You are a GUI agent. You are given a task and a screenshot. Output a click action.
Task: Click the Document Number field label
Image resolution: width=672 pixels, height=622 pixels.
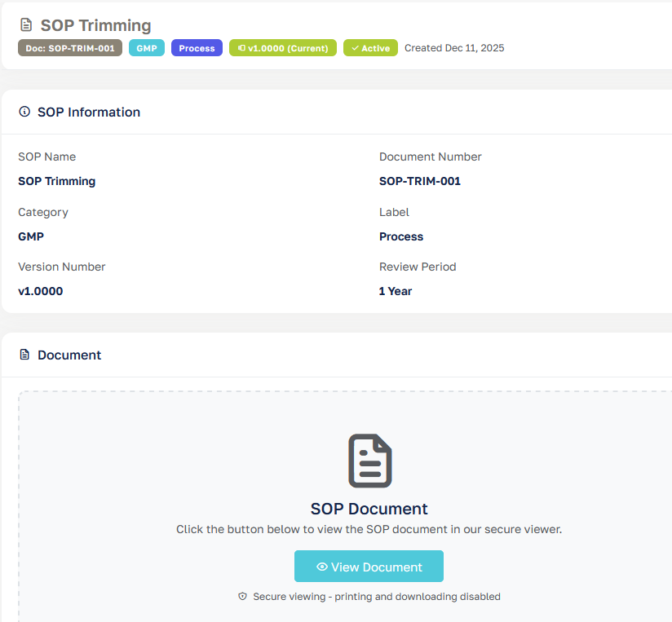pyautogui.click(x=431, y=157)
